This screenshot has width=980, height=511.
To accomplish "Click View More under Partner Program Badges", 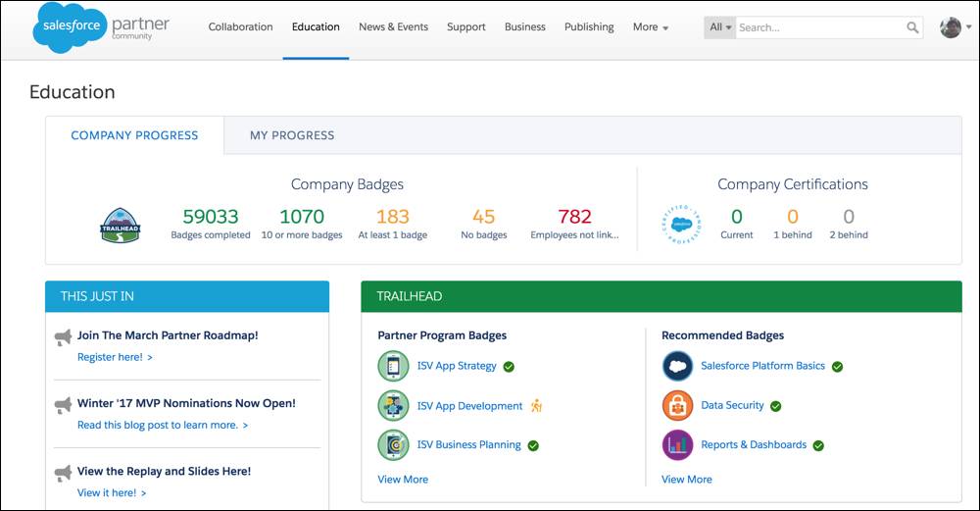I will click(x=403, y=479).
